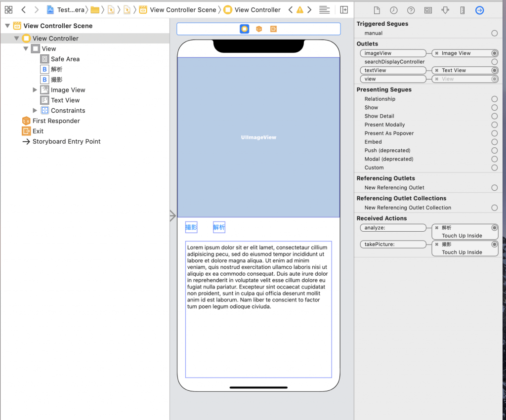Screen dimensions: 506x420
Task: Click the Show segue circle
Action: tap(494, 107)
